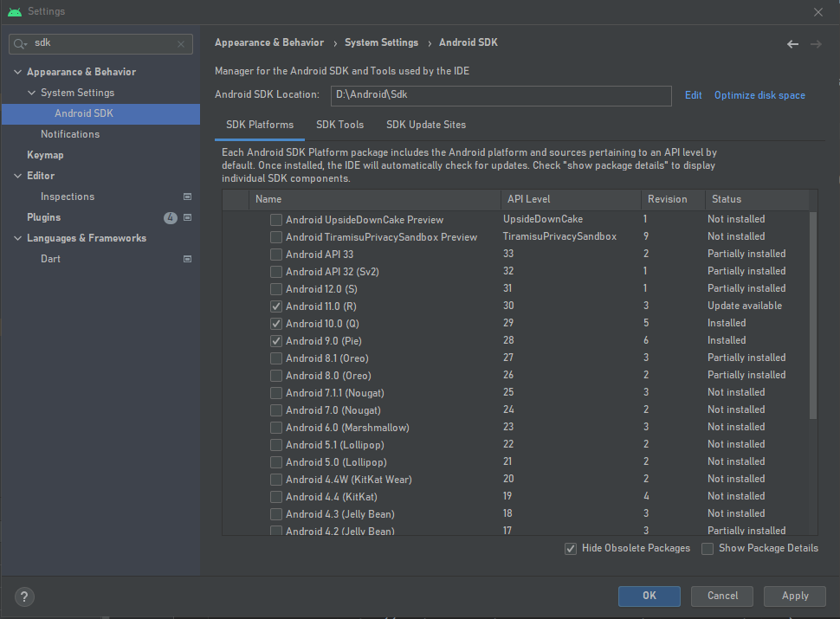840x619 pixels.
Task: Click the Cancel button
Action: click(722, 596)
